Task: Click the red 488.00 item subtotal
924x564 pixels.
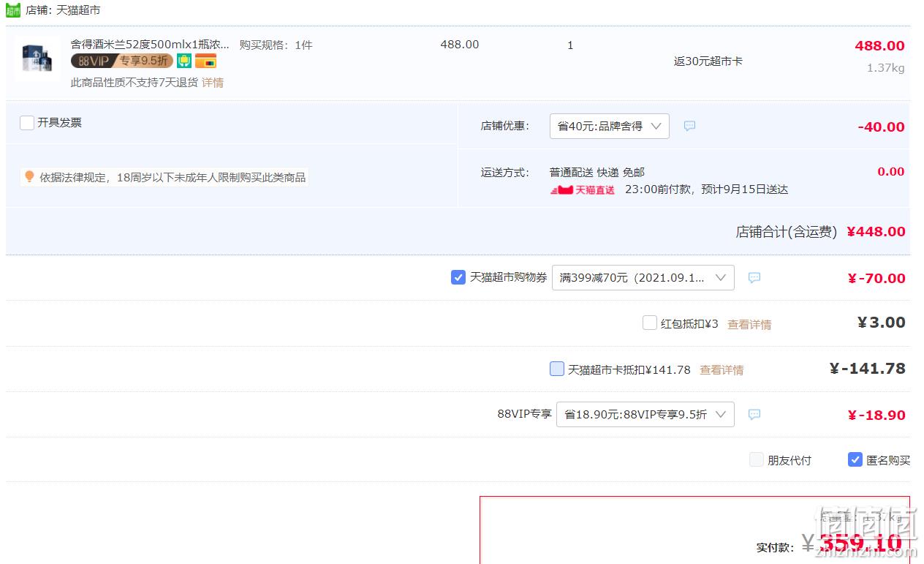Action: 880,45
